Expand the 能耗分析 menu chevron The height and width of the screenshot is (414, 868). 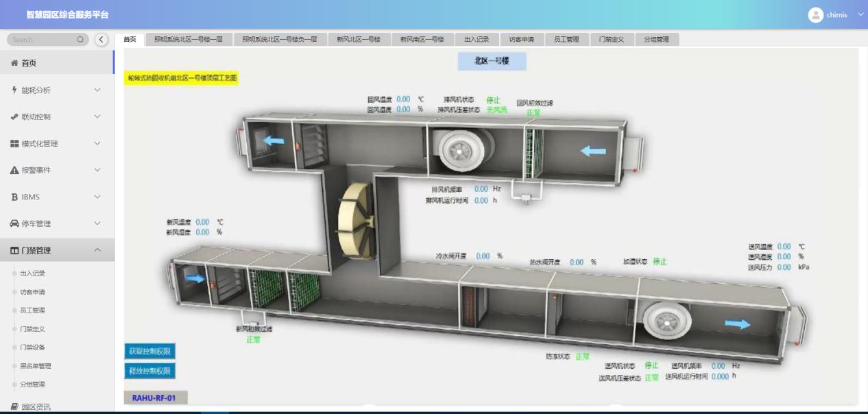click(97, 90)
